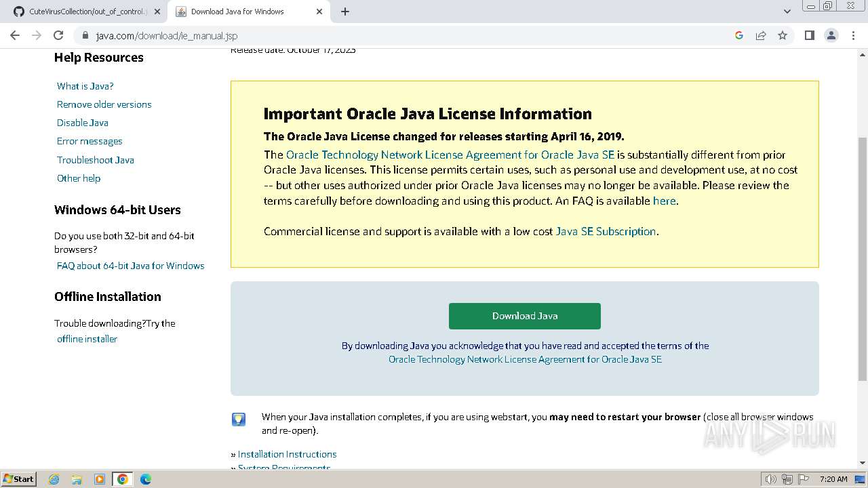Click 'Important Oracle Java License Information' heading
This screenshot has width=868, height=488.
pos(428,114)
